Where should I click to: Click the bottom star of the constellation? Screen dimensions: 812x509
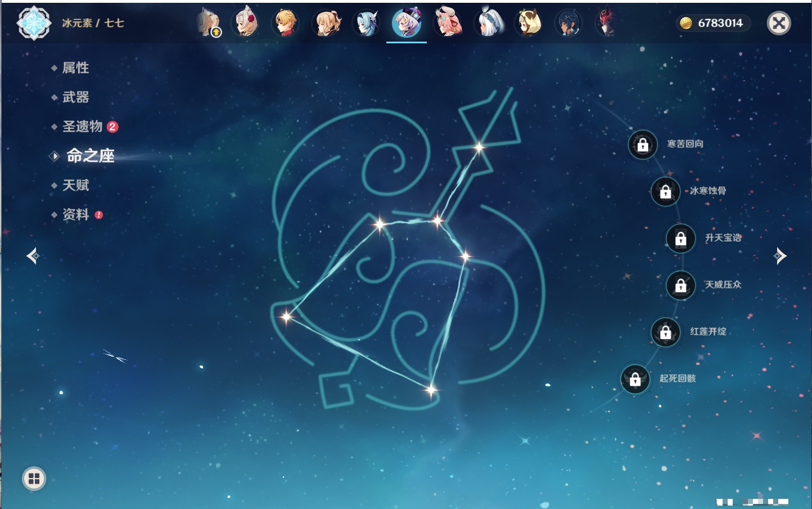coord(431,389)
